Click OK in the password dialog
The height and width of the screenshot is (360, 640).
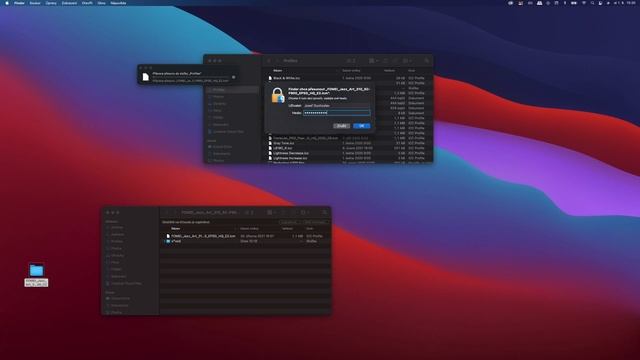[x=362, y=126]
